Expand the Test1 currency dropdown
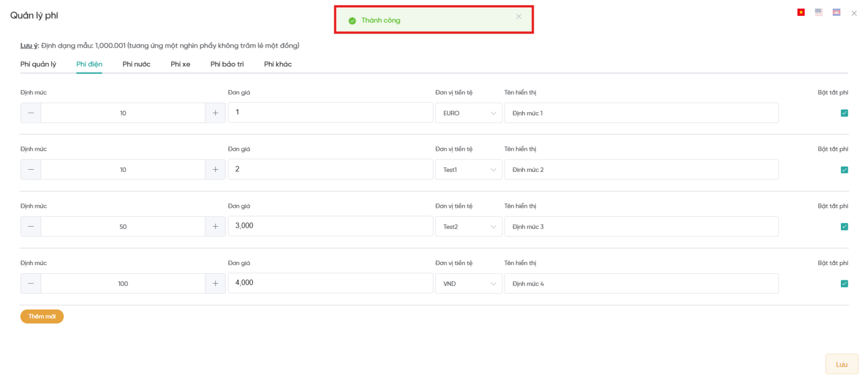Screen dimensions: 868x385 click(468, 170)
